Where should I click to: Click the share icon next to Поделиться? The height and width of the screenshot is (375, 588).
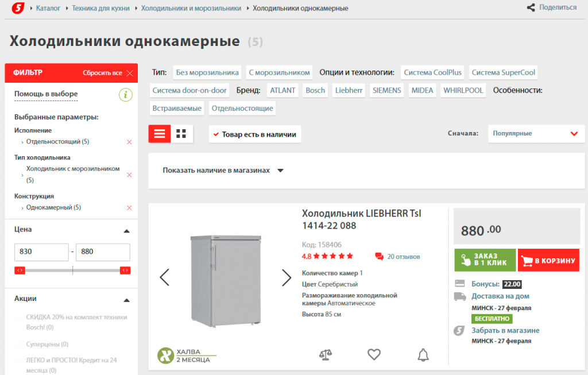coord(531,7)
